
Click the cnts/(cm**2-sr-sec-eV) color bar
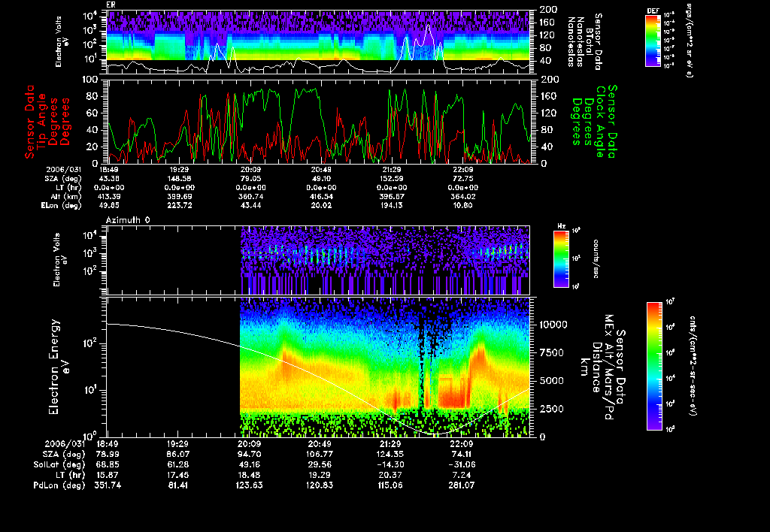coord(654,366)
